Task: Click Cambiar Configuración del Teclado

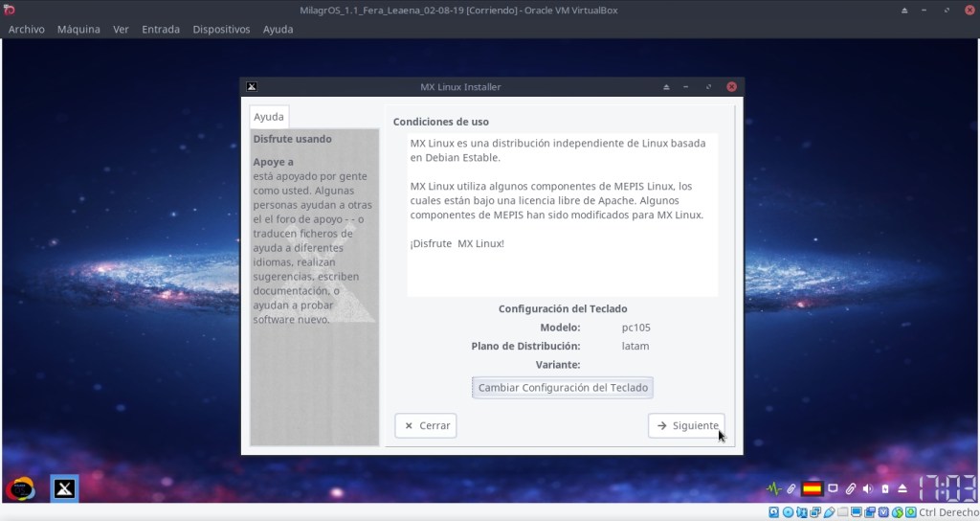Action: click(x=563, y=388)
